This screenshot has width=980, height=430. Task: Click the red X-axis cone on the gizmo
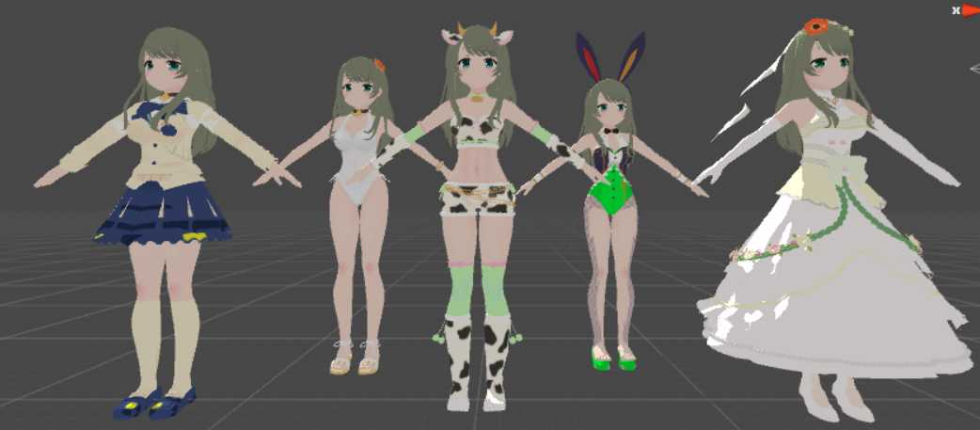971,10
